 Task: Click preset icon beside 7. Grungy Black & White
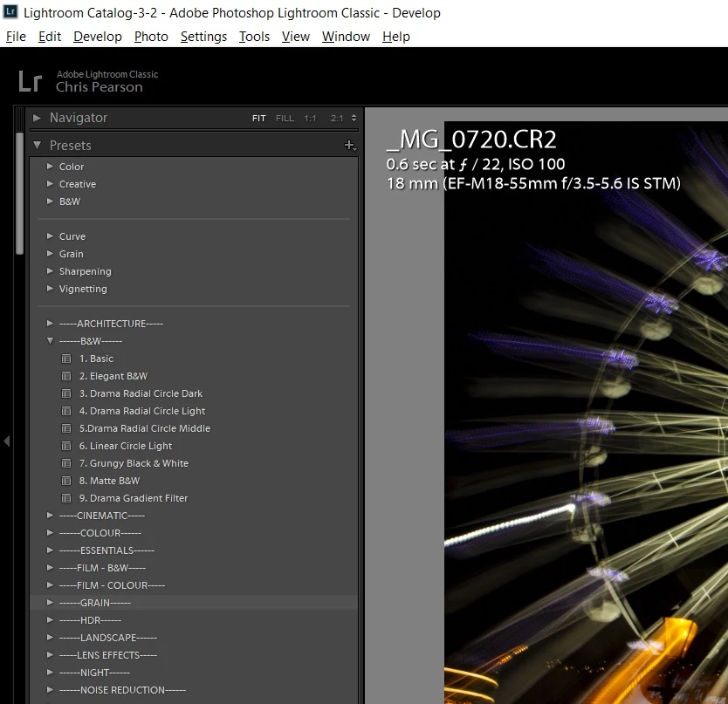click(x=66, y=463)
